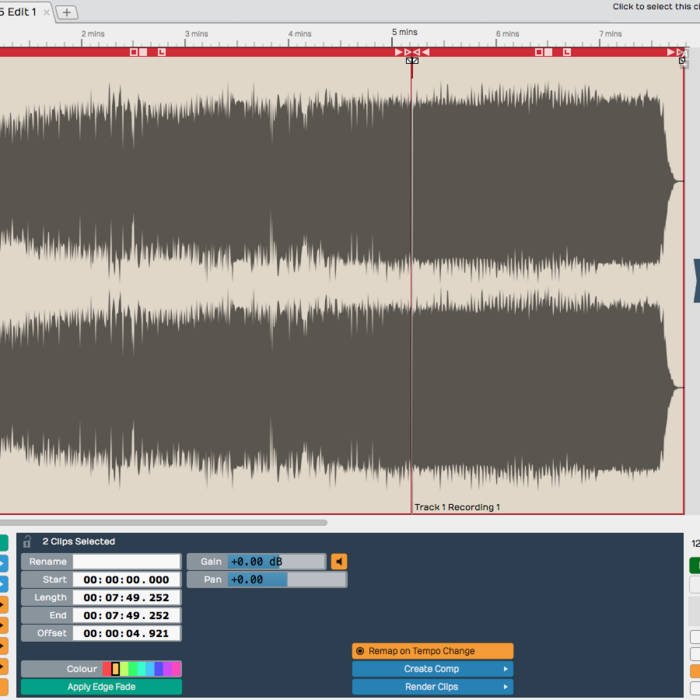The width and height of the screenshot is (700, 700).
Task: Click the Offset time field
Action: 126,633
